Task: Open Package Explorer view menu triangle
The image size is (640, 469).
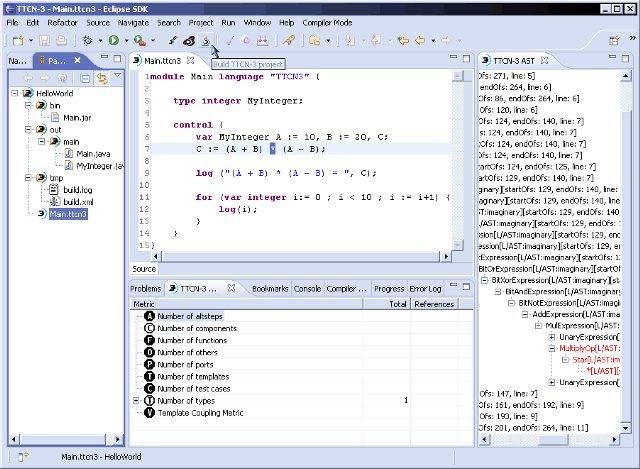Action: click(x=118, y=76)
